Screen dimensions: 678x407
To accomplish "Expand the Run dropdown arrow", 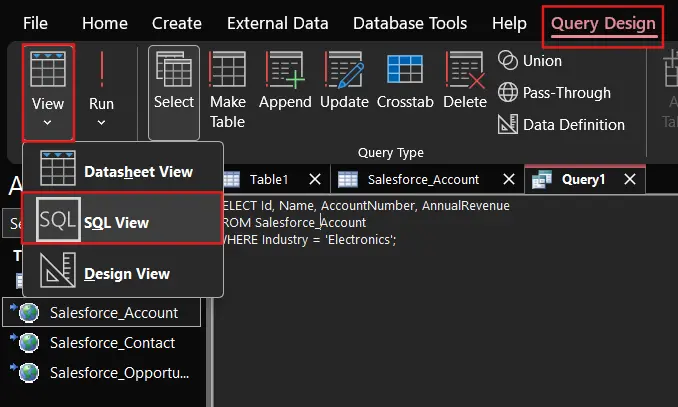I will [x=101, y=123].
